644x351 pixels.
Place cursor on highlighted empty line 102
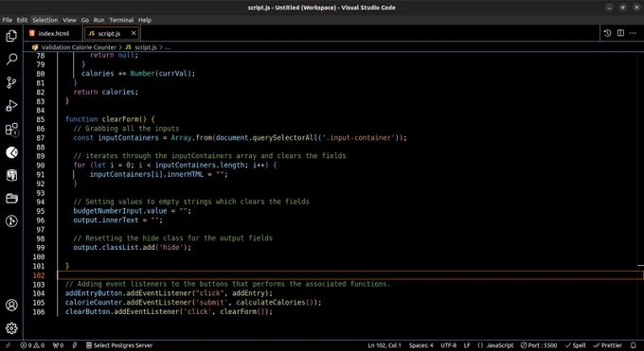click(349, 275)
